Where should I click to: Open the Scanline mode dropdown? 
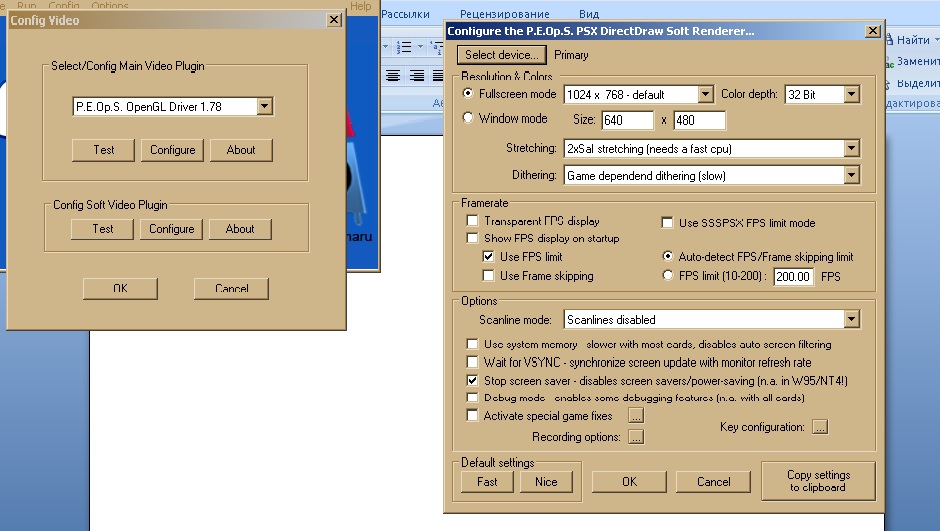tap(712, 319)
